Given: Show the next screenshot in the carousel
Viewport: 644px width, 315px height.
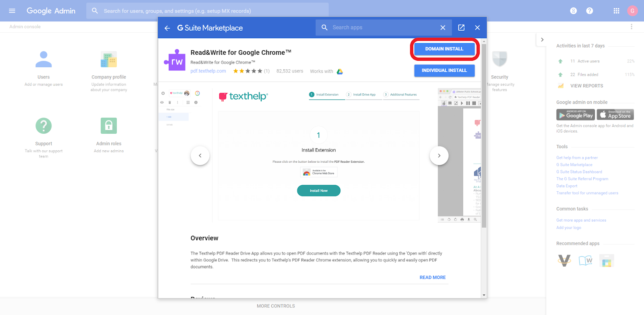Looking at the screenshot, I should pos(439,155).
